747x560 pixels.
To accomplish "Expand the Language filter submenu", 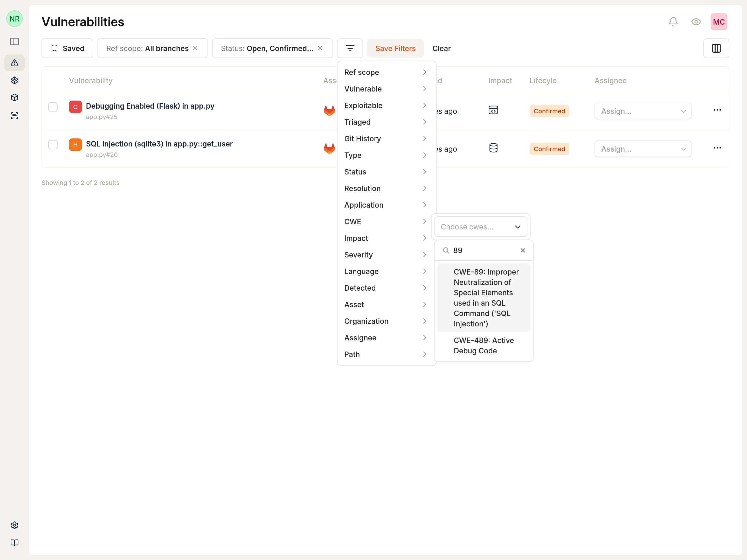I will pyautogui.click(x=386, y=271).
